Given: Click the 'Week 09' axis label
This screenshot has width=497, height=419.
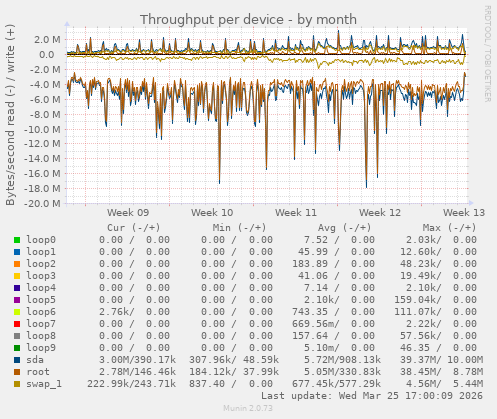Looking at the screenshot, I should 128,213.
